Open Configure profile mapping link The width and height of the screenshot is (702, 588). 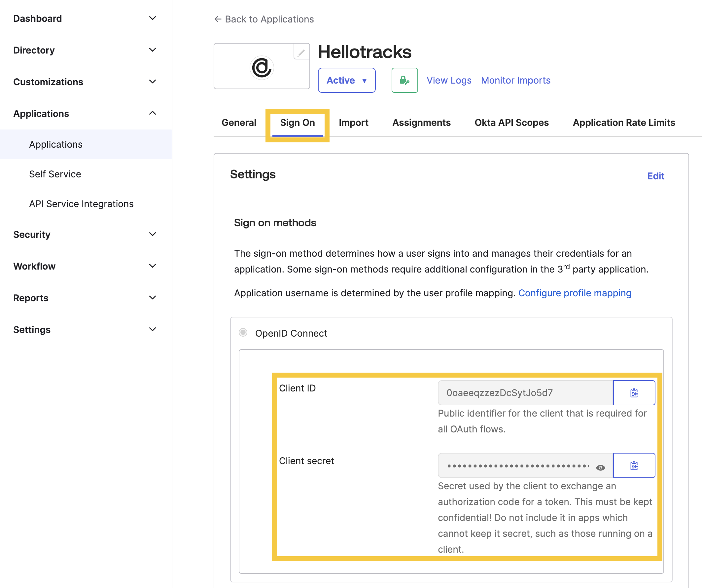pos(575,293)
